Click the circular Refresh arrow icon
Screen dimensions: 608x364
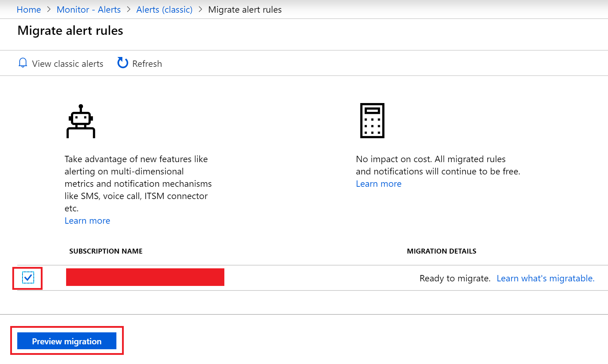click(x=122, y=63)
